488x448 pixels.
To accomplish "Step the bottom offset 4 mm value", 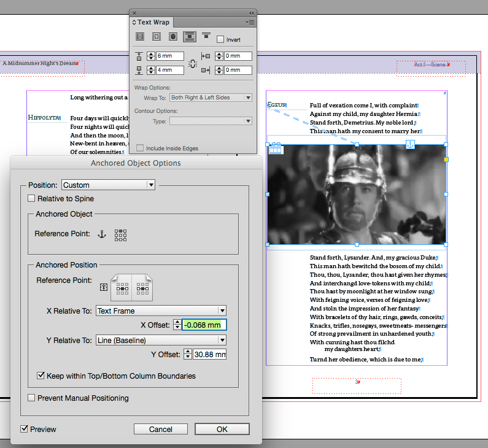I will (151, 70).
